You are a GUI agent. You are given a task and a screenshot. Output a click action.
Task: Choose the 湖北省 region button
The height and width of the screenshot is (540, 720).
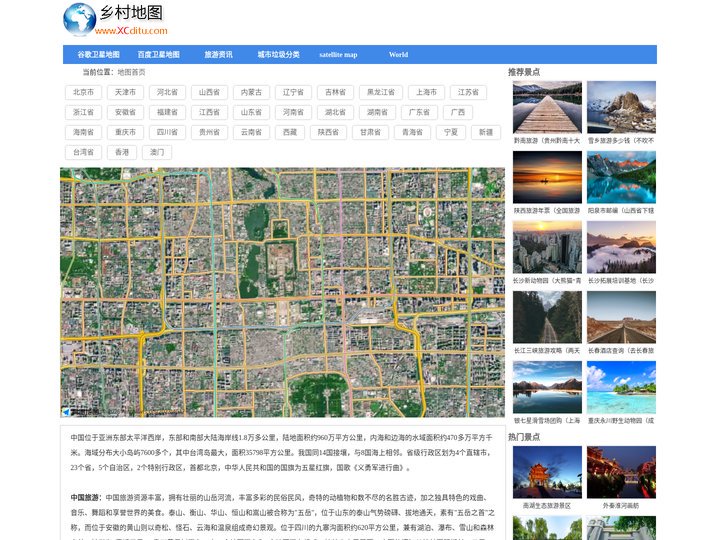[x=335, y=112]
